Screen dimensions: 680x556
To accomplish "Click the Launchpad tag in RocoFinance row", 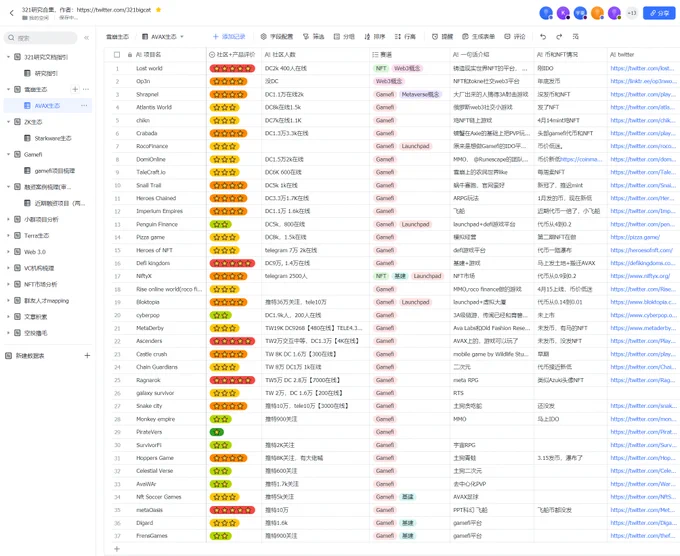I will click(x=415, y=146).
